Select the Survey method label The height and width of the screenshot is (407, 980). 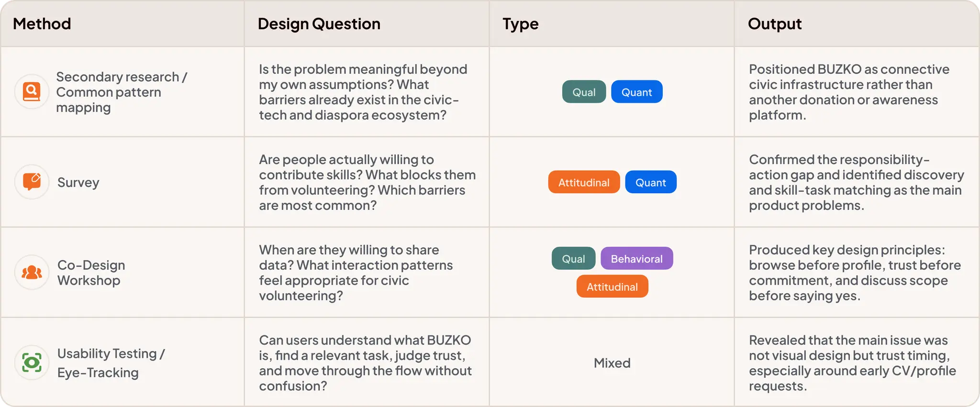click(78, 183)
